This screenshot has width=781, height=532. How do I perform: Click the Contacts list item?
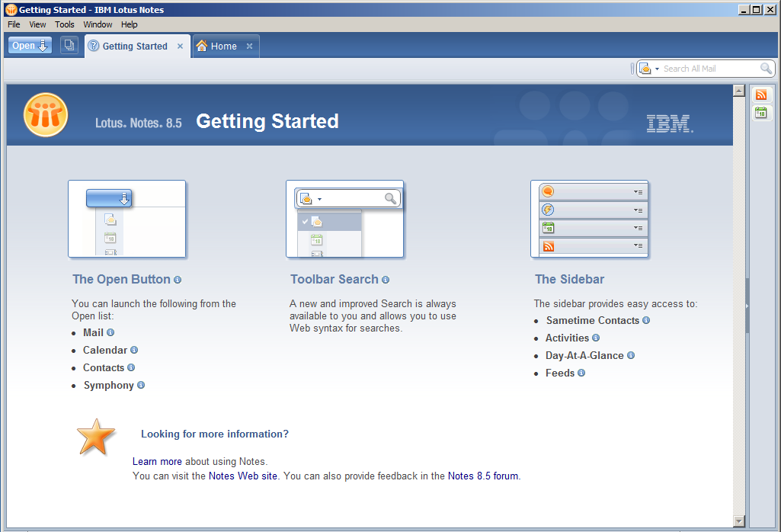(104, 367)
